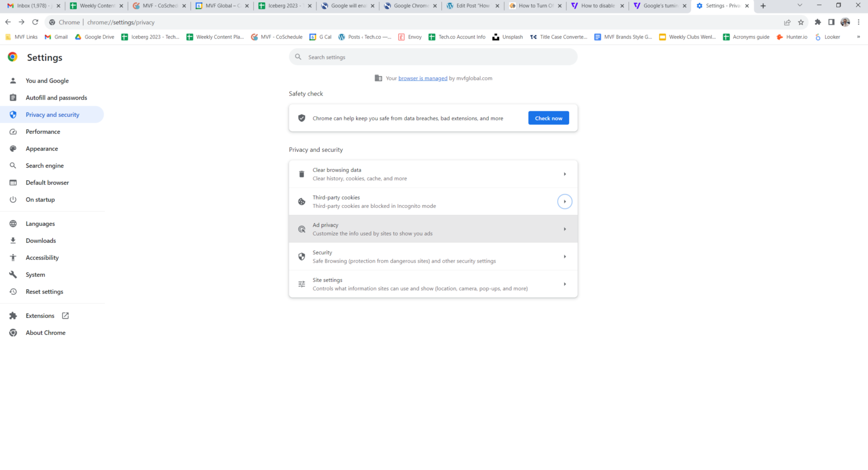Open the Clear browsing data trash icon
The width and height of the screenshot is (868, 470).
(x=301, y=173)
